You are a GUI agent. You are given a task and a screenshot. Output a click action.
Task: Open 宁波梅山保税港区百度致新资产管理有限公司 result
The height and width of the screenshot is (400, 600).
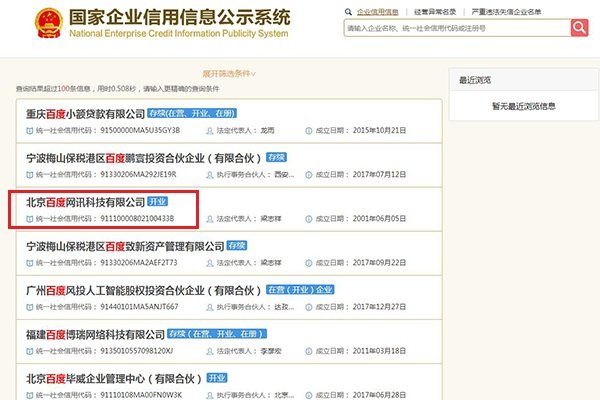tap(124, 245)
